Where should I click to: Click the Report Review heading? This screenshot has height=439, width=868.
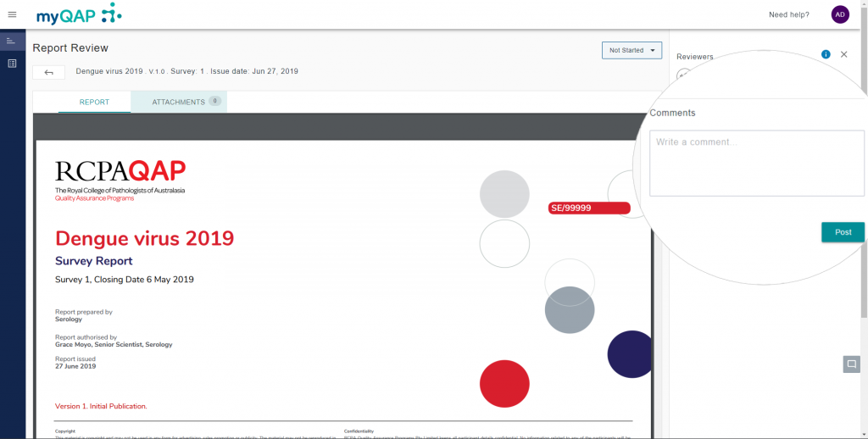tap(70, 48)
